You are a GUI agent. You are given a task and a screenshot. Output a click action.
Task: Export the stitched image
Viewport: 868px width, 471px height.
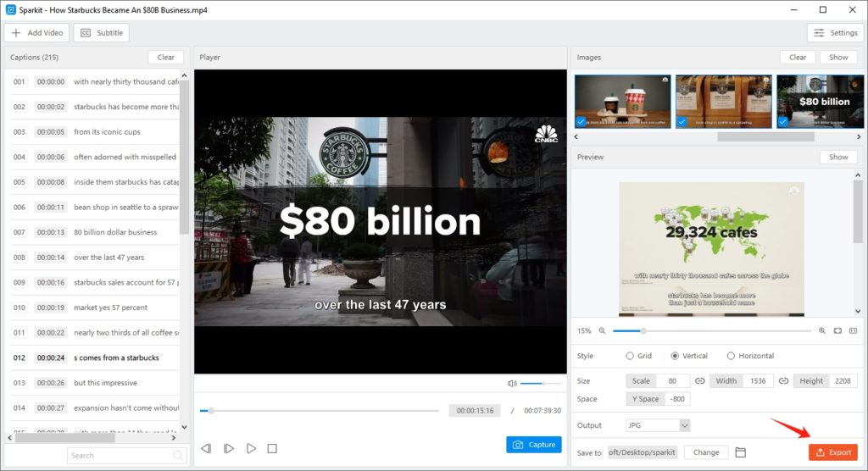tap(833, 452)
